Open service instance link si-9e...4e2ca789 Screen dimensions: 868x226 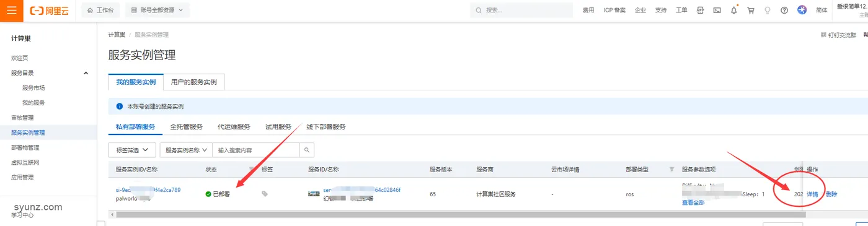148,190
